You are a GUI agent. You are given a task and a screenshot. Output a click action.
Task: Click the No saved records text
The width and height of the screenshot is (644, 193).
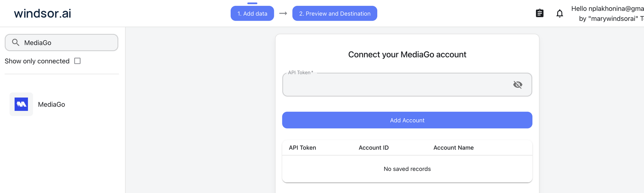(407, 169)
